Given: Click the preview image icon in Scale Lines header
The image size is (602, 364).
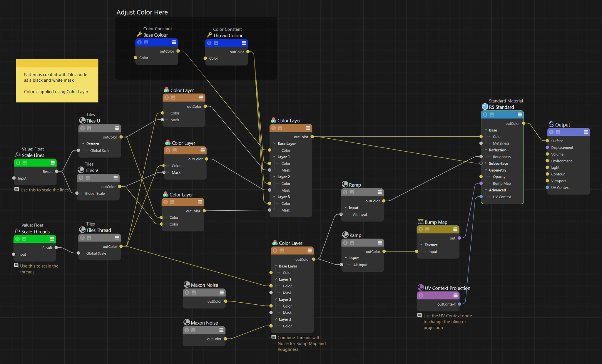Looking at the screenshot, I should click(x=25, y=163).
